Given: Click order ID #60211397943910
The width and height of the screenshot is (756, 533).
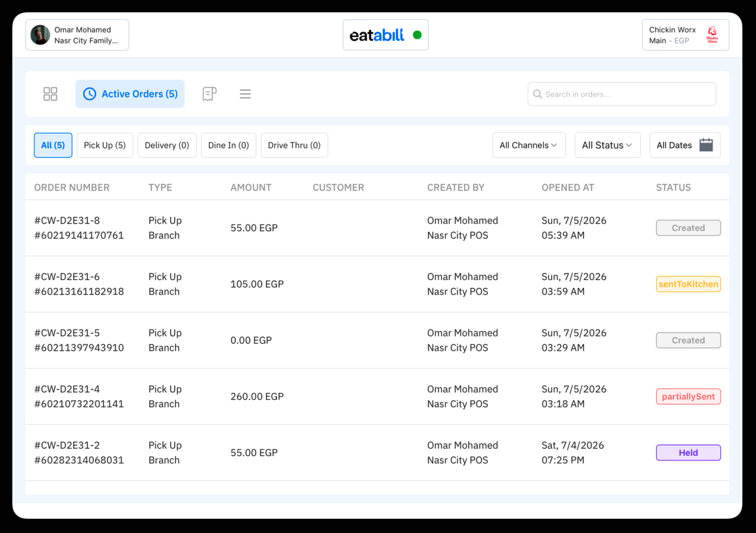Looking at the screenshot, I should 79,348.
